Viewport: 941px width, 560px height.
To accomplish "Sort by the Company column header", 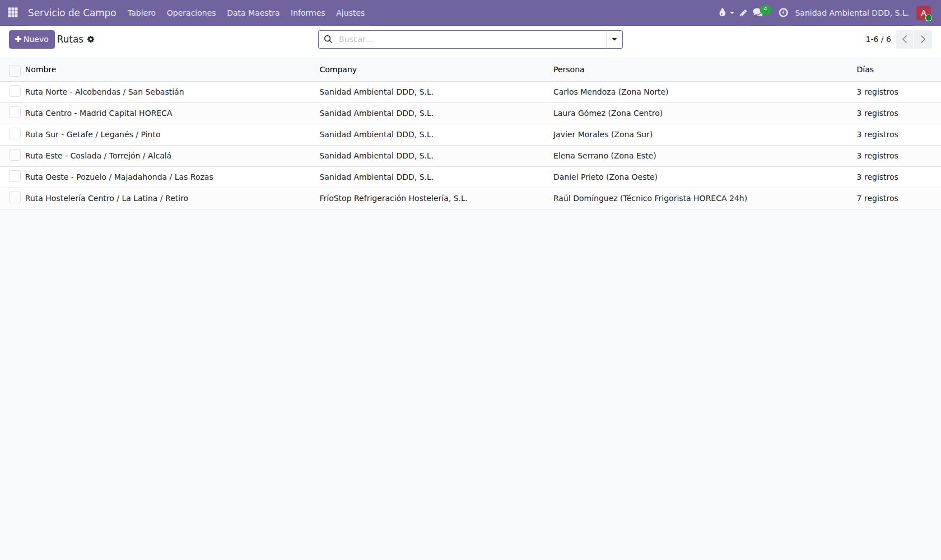I will coord(338,69).
